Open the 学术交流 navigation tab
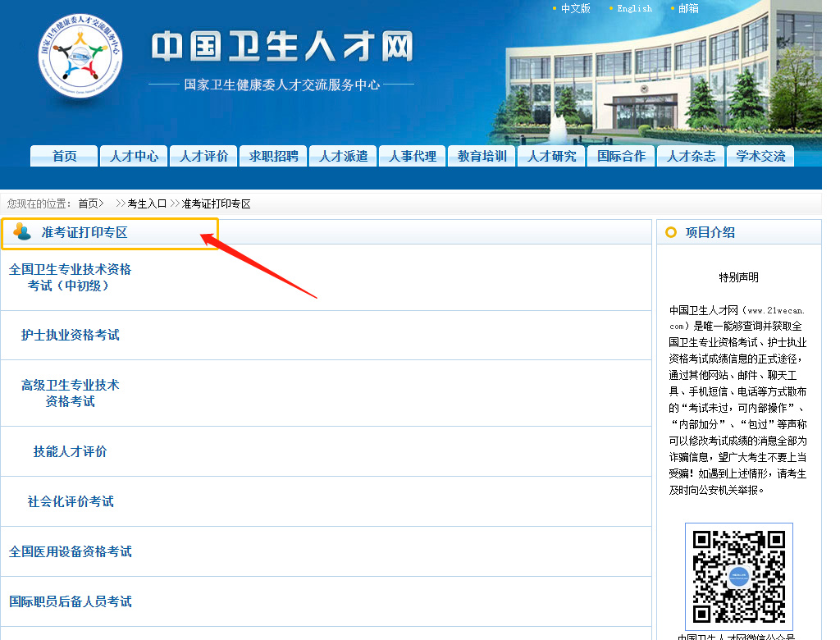This screenshot has height=640, width=840. (x=760, y=156)
